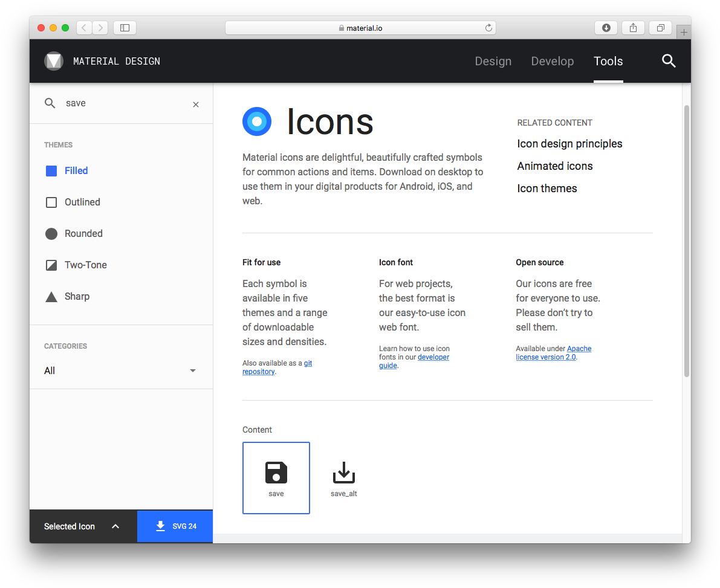
Task: Click the MATERIAL DESIGN site title
Action: pos(117,62)
